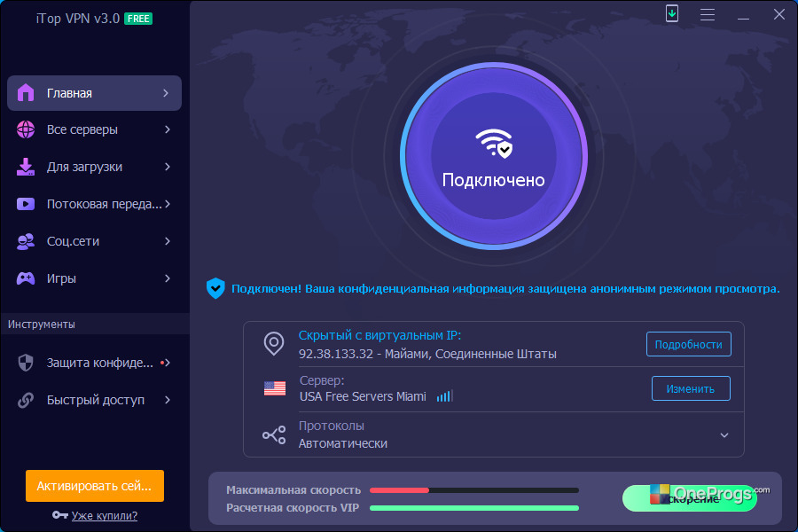Image resolution: width=798 pixels, height=532 pixels.
Task: Click the key icon beside Уже купили
Action: (60, 515)
